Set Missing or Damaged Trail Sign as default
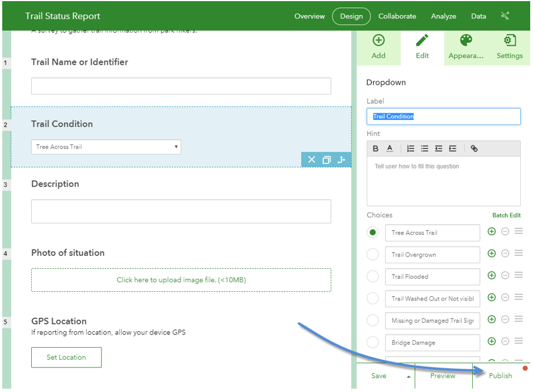The width and height of the screenshot is (533, 392). [373, 320]
